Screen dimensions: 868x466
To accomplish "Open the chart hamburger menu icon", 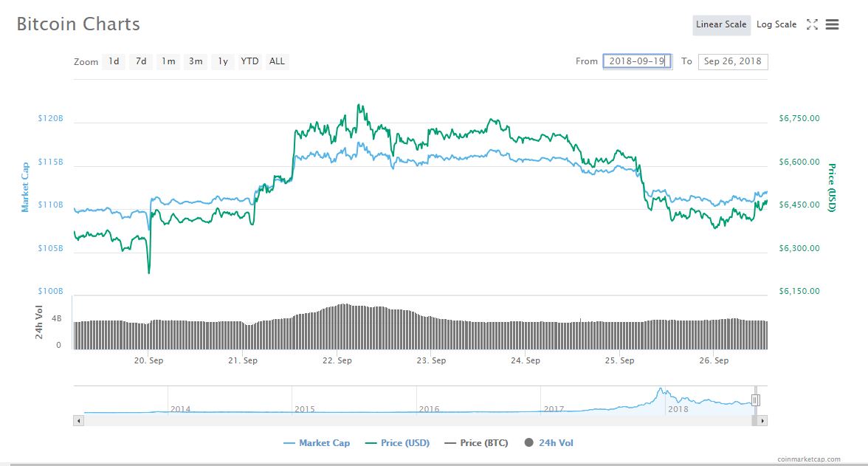I will [x=832, y=24].
